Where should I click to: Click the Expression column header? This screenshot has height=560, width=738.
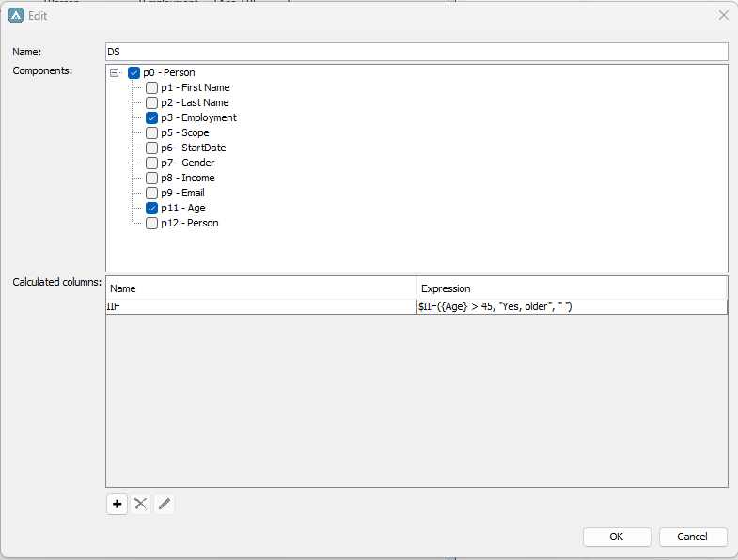coord(571,288)
